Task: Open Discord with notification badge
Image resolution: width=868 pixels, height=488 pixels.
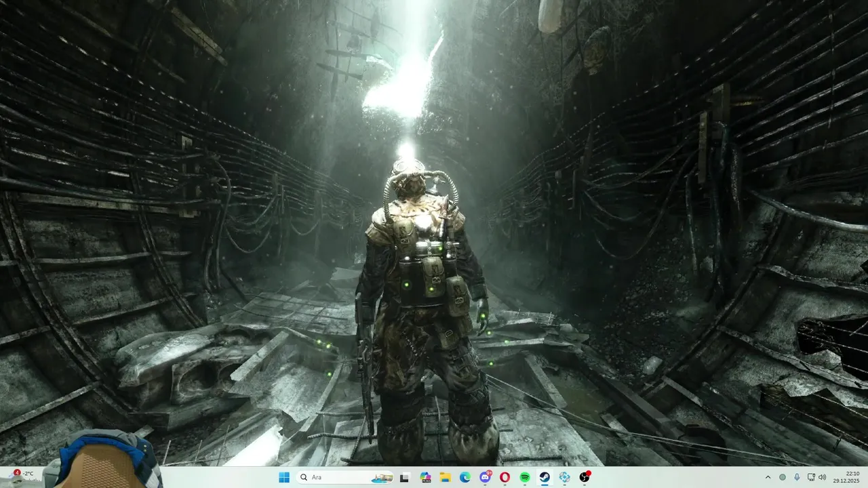Action: [x=485, y=477]
